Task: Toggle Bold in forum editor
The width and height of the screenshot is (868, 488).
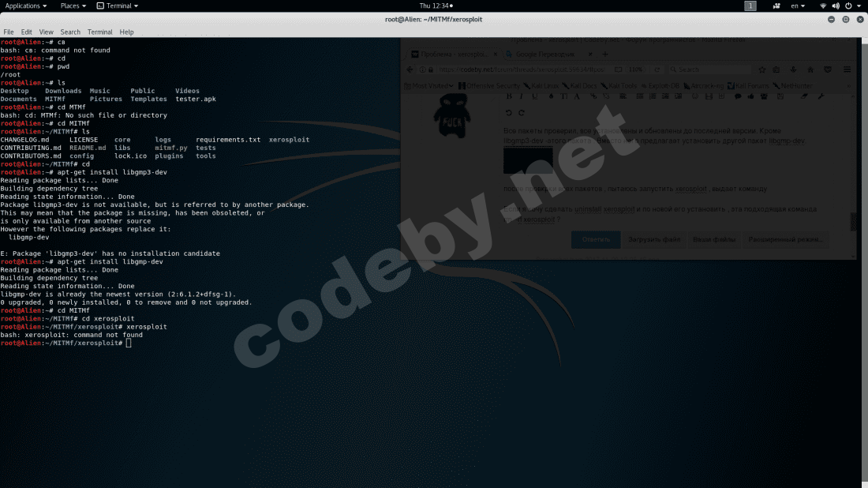Action: pyautogui.click(x=509, y=96)
